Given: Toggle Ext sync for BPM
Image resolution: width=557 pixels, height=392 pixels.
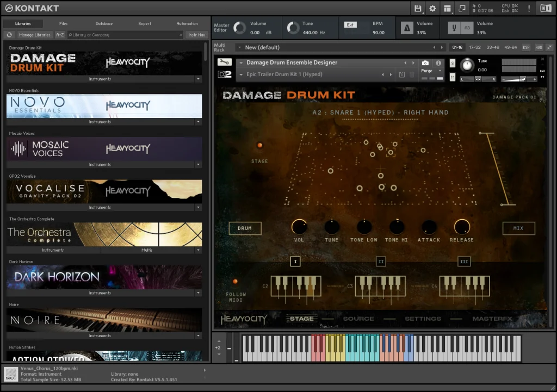Looking at the screenshot, I should click(350, 25).
